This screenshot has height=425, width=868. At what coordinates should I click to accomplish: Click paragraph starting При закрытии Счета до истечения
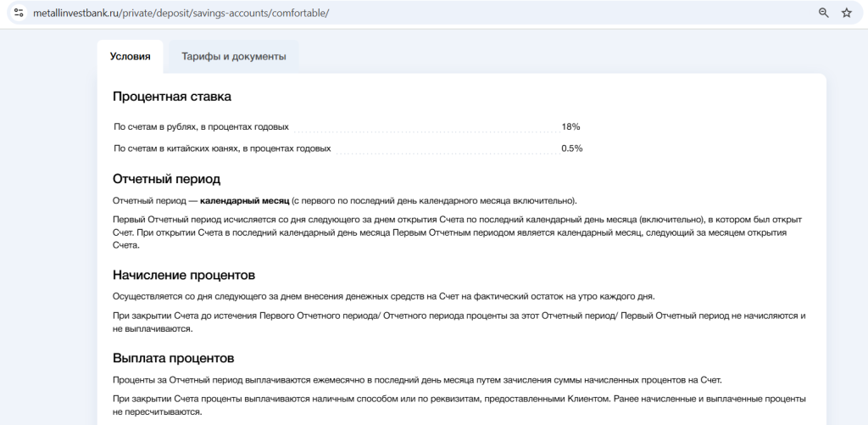coord(459,322)
